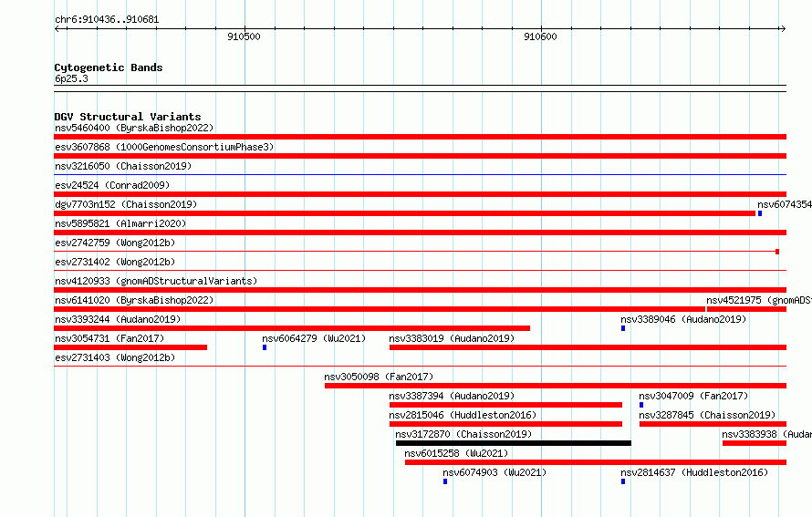Viewport: 812px width, 517px height.
Task: Select nsv3389046 (Audano2019) label
Action: [x=683, y=319]
